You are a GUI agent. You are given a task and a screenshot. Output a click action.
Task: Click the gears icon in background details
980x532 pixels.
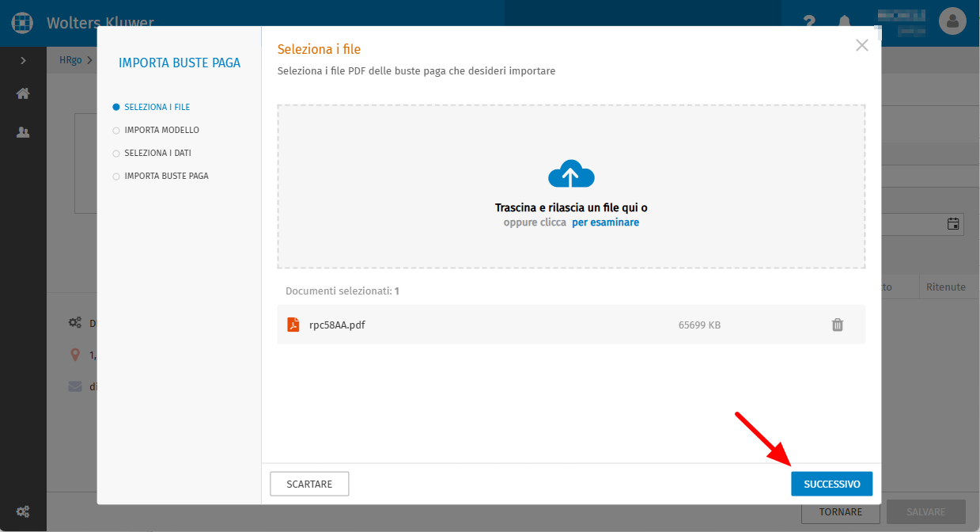coord(75,323)
